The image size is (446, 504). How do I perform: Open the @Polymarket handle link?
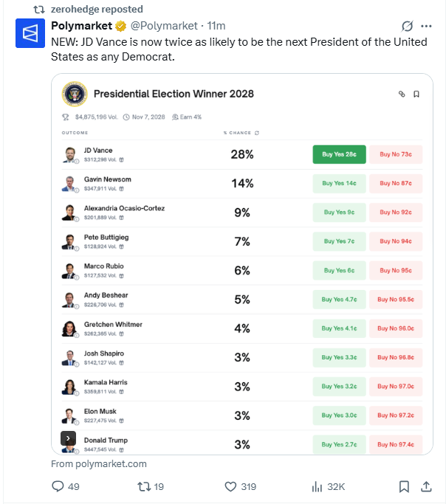pos(164,26)
